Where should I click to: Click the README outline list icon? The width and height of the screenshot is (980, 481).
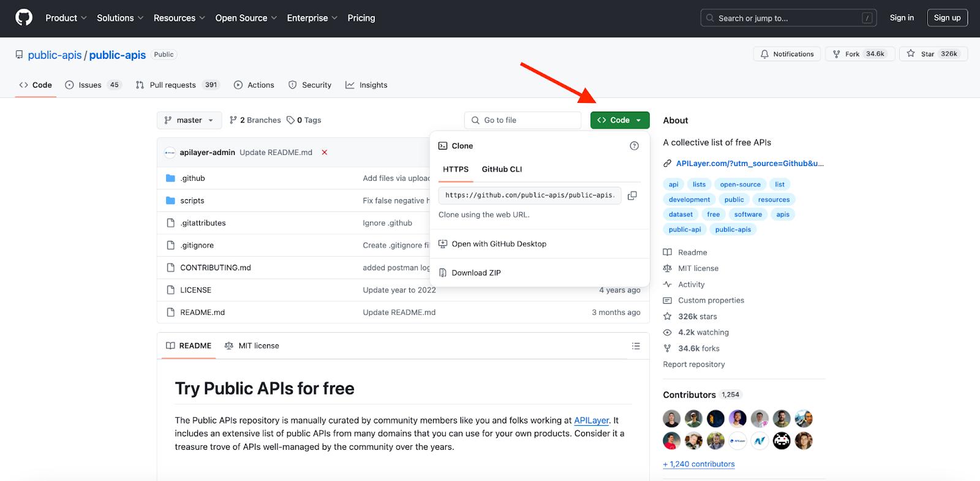point(636,346)
